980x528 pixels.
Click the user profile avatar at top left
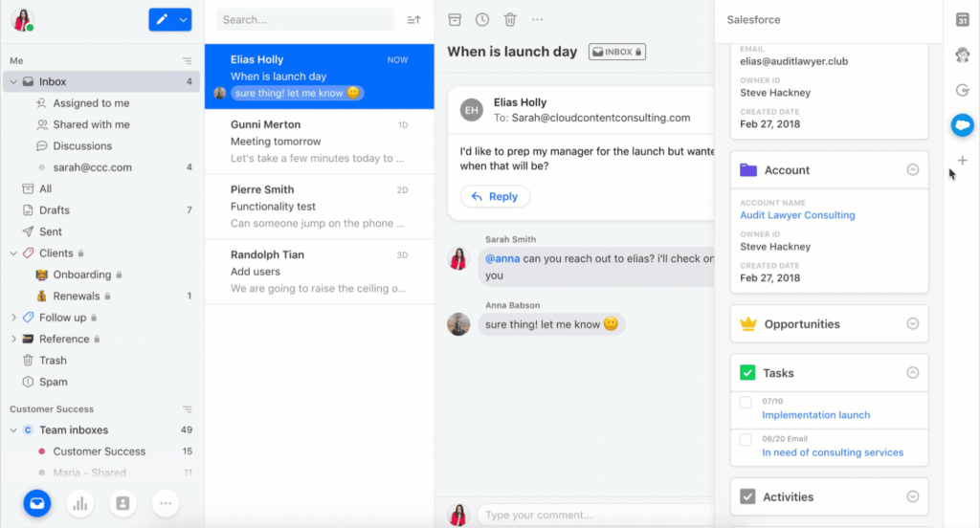[x=23, y=20]
